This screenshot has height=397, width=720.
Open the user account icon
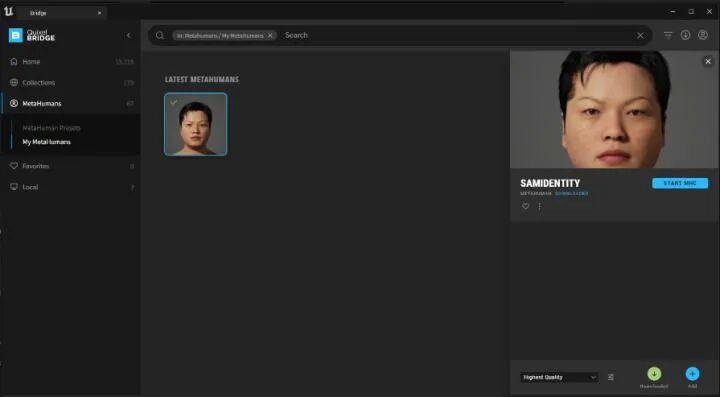(x=703, y=35)
